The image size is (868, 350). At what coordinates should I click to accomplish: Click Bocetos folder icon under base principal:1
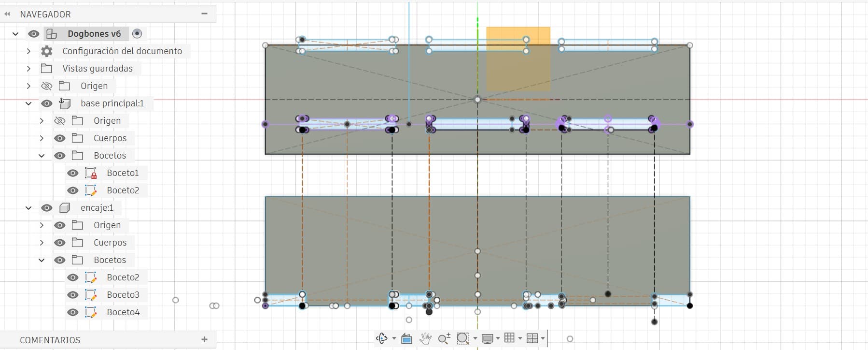click(77, 156)
